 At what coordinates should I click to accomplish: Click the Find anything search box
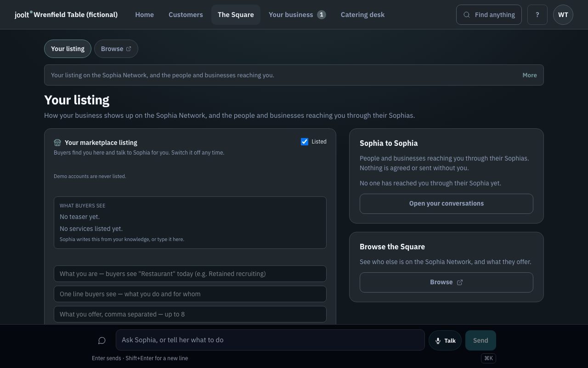[x=489, y=15]
